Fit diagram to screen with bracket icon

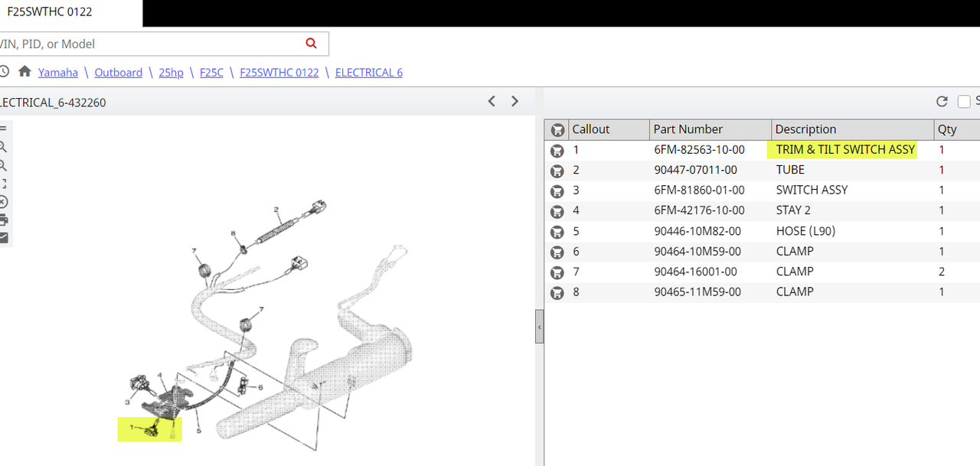[x=3, y=184]
